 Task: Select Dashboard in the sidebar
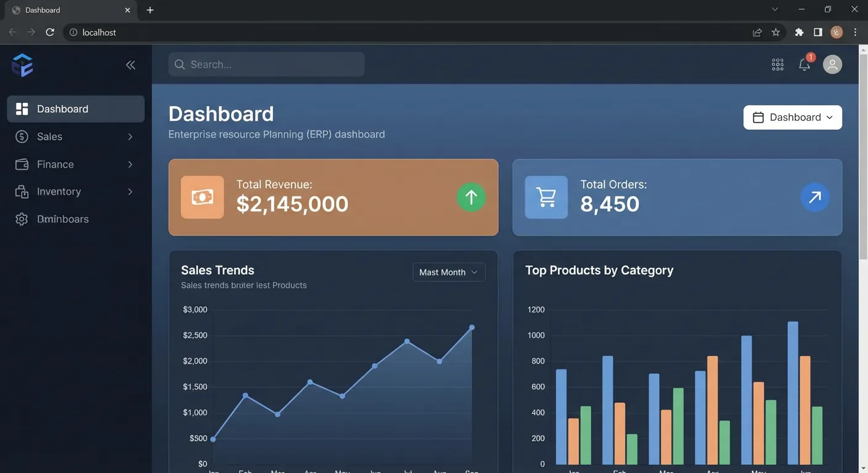click(x=76, y=109)
